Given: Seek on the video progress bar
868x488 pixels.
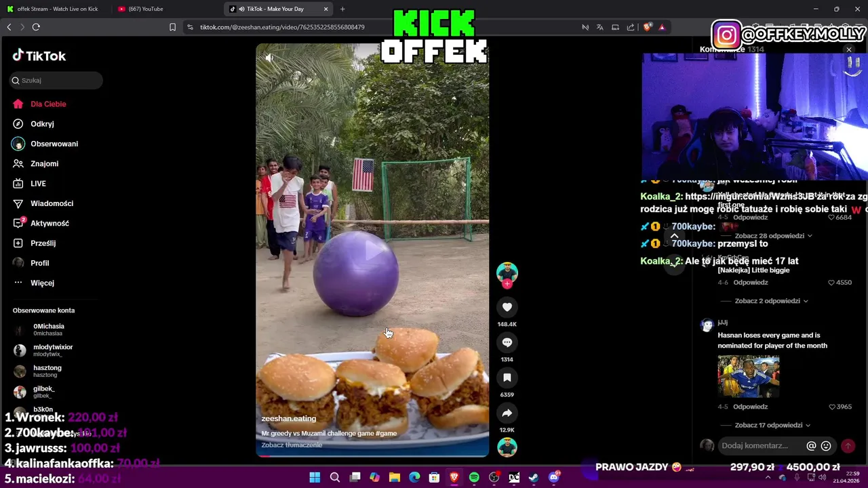Looking at the screenshot, I should 372,456.
